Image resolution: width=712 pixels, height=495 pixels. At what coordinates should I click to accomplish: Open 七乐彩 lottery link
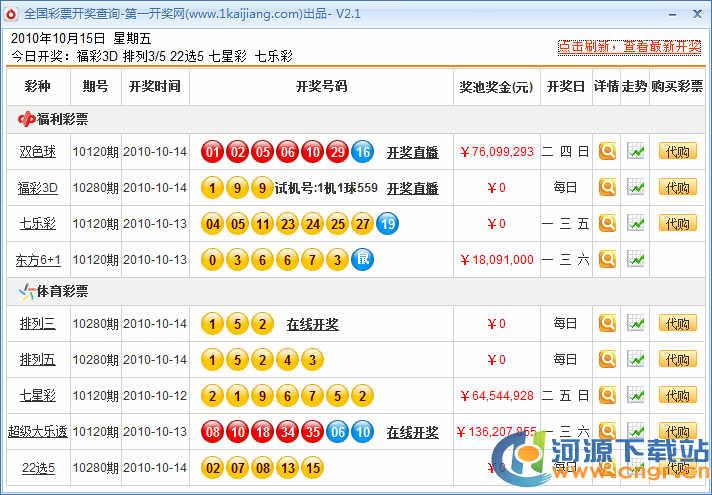click(x=38, y=223)
